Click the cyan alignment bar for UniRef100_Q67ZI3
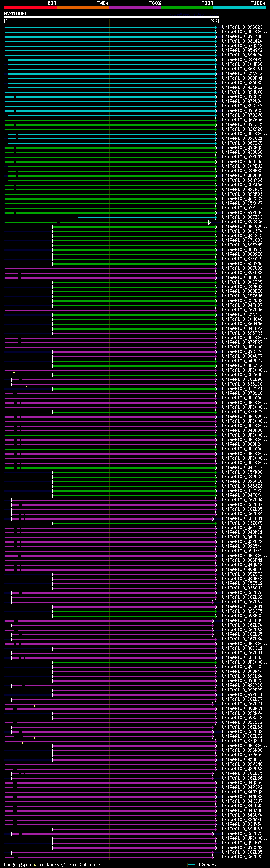This screenshot has height=868, width=270. [147, 217]
